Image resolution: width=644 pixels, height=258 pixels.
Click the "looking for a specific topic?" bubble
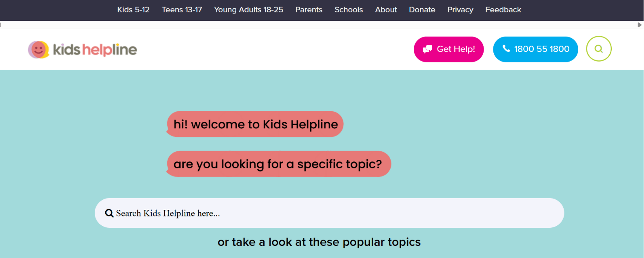point(278,164)
